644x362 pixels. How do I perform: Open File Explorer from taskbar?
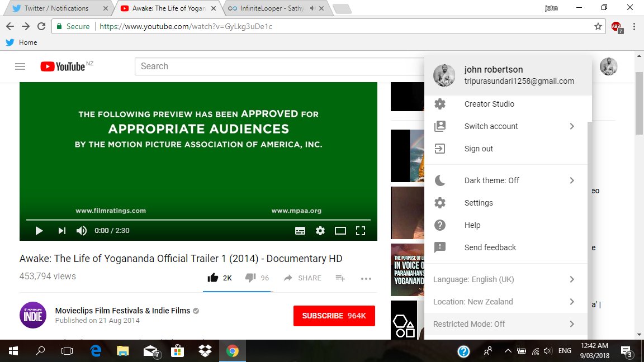pyautogui.click(x=123, y=351)
